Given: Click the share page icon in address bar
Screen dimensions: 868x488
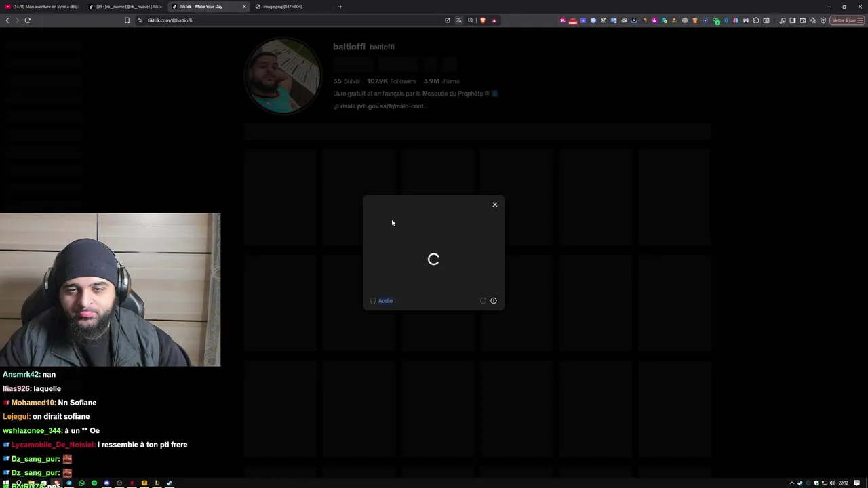Looking at the screenshot, I should [x=448, y=20].
